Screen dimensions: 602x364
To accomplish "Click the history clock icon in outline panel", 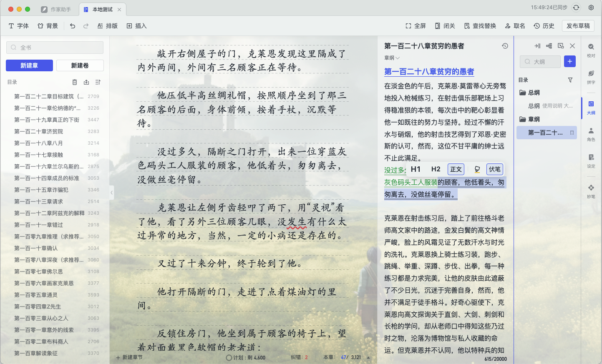I will (x=505, y=46).
